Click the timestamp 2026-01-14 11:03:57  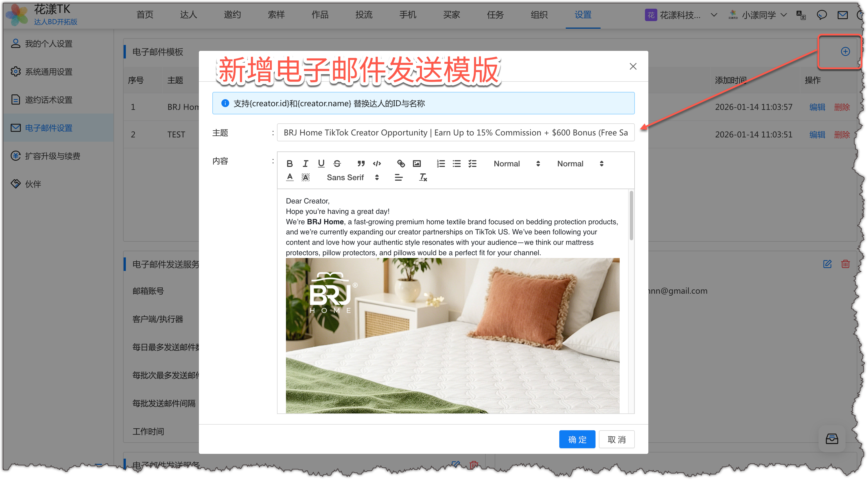coord(753,107)
